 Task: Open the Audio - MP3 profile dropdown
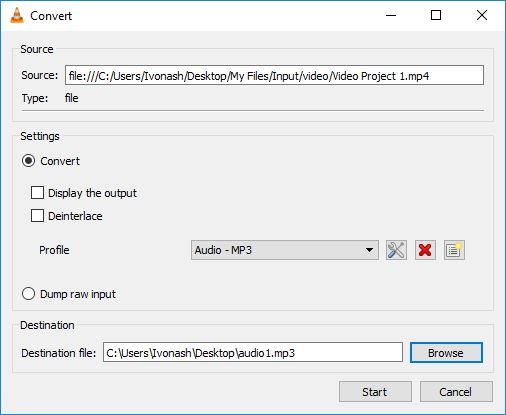(285, 250)
